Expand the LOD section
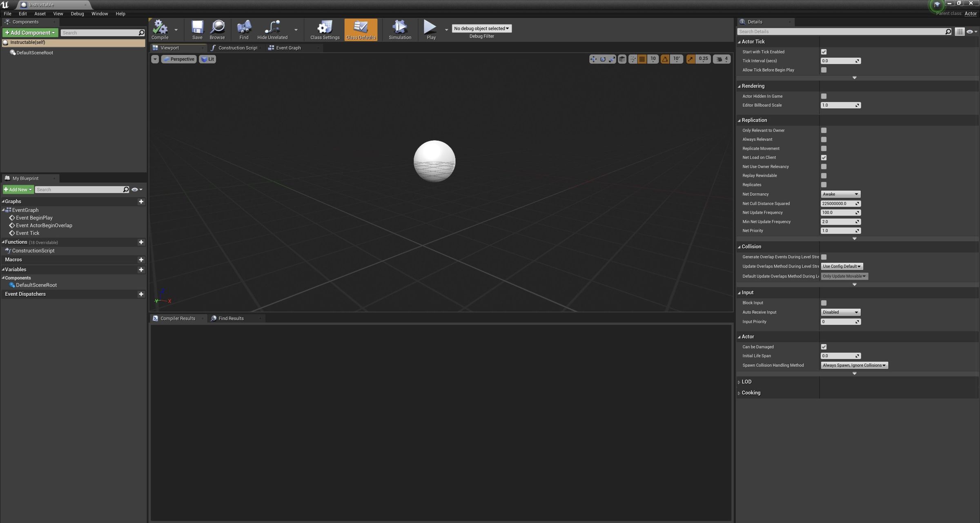The width and height of the screenshot is (980, 523). (739, 382)
